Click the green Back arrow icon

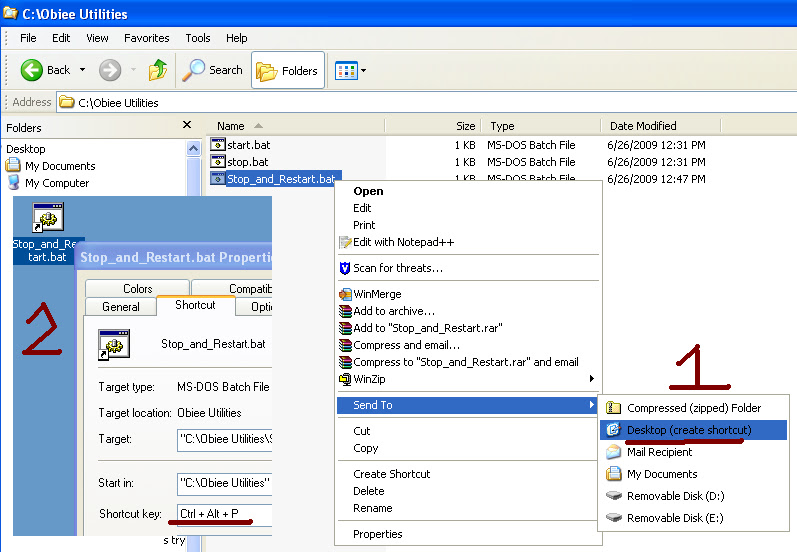(x=32, y=70)
